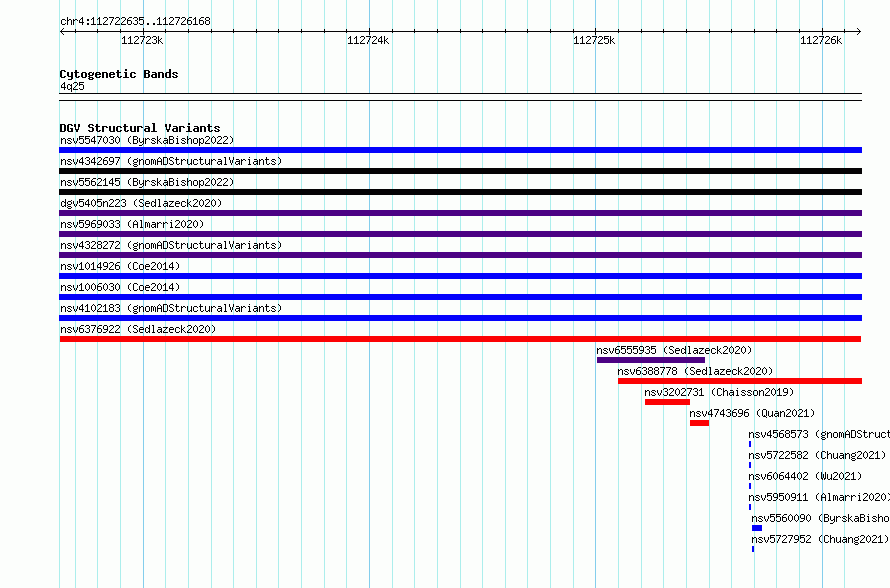Open nsv5950911 (Almarri2020) label
The height and width of the screenshot is (588, 890).
point(819,497)
